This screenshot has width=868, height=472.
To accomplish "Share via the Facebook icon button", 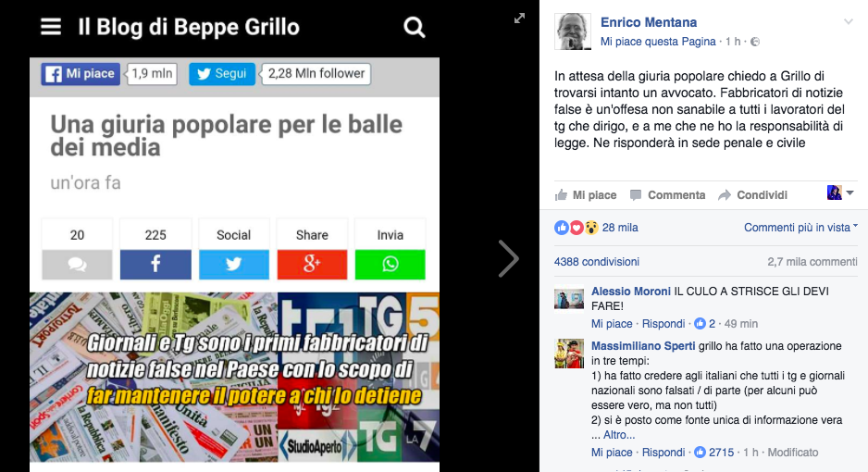I will click(x=155, y=264).
